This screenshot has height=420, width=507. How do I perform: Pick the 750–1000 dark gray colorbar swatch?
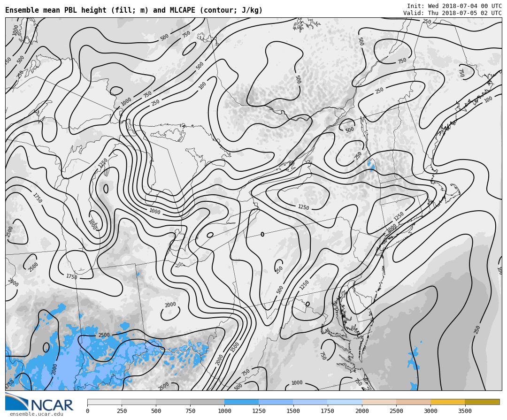click(207, 402)
